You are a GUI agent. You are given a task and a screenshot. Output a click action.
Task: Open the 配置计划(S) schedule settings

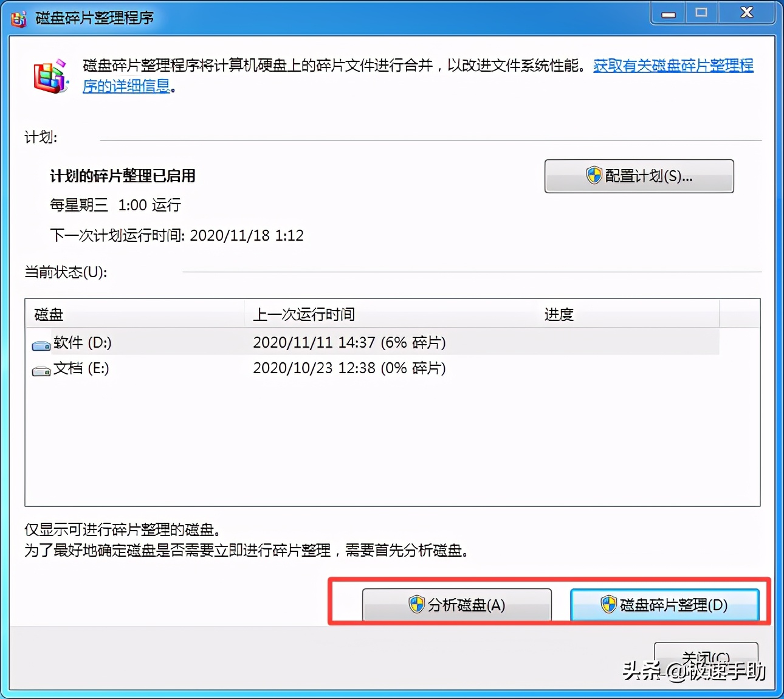pos(639,176)
